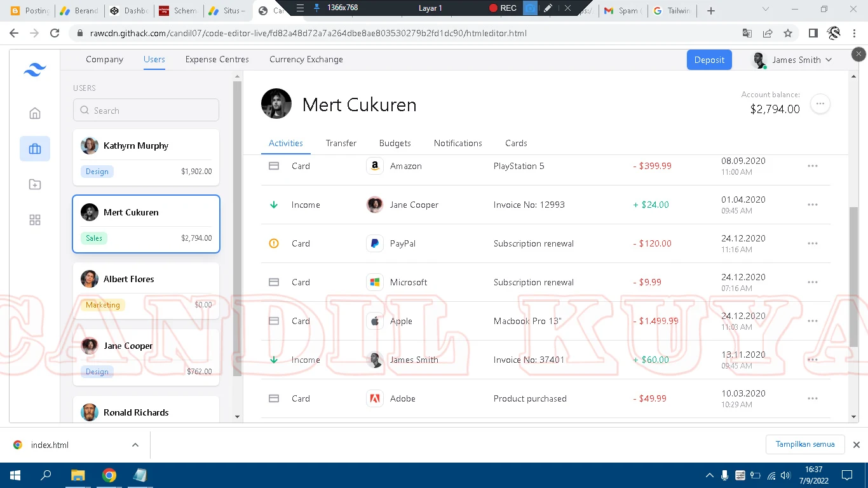Click Mert Cukuren's large profile photo
Image resolution: width=868 pixels, height=488 pixels.
tap(276, 104)
